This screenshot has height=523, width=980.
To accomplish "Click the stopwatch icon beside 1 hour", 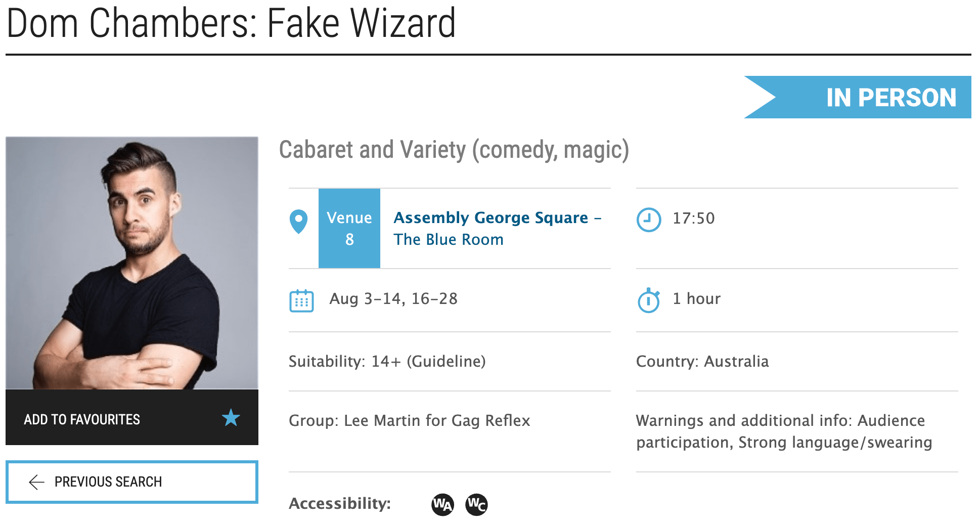I will click(x=649, y=300).
